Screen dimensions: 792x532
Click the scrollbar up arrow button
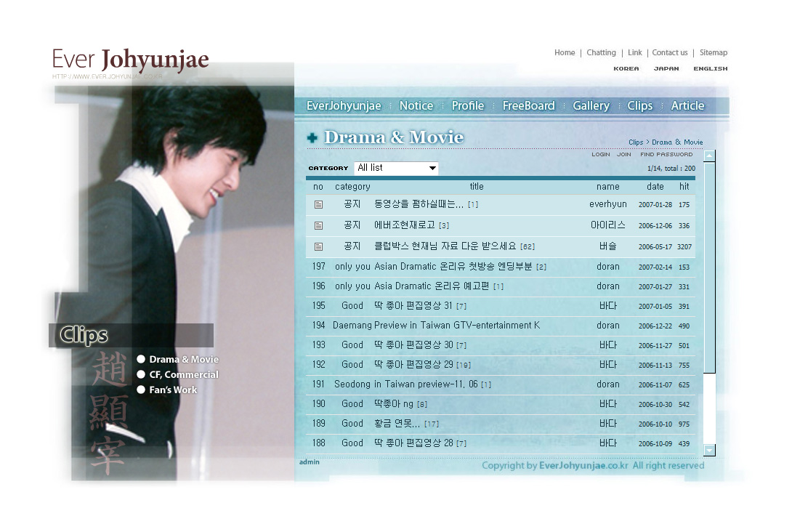pos(709,156)
